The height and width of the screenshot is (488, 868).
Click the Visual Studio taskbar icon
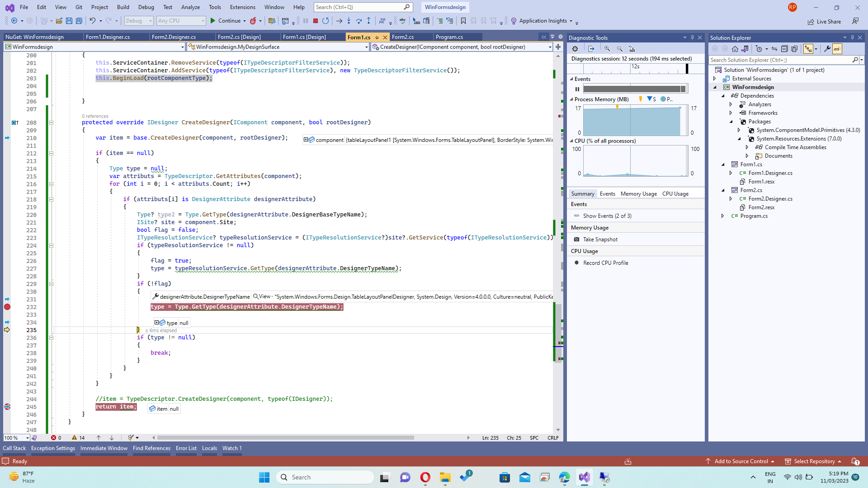pos(584,477)
